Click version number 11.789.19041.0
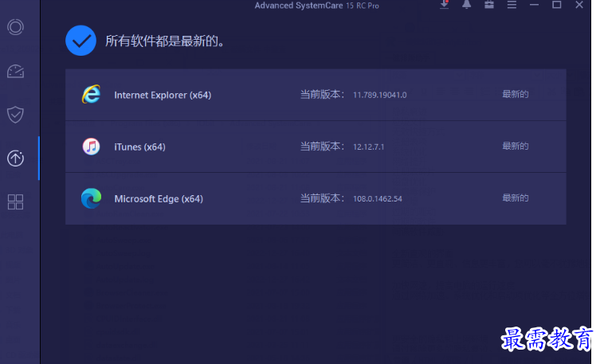 tap(379, 95)
